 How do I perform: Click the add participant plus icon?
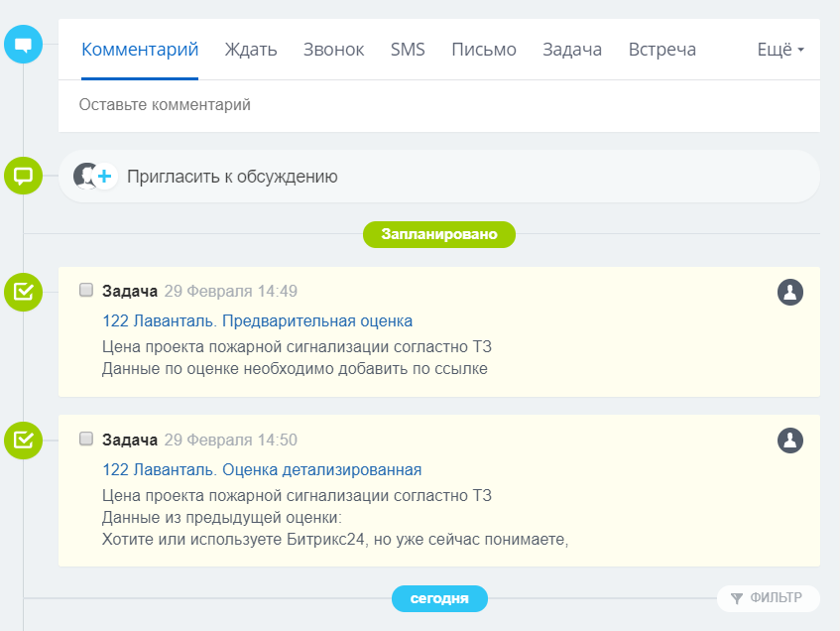[x=104, y=177]
